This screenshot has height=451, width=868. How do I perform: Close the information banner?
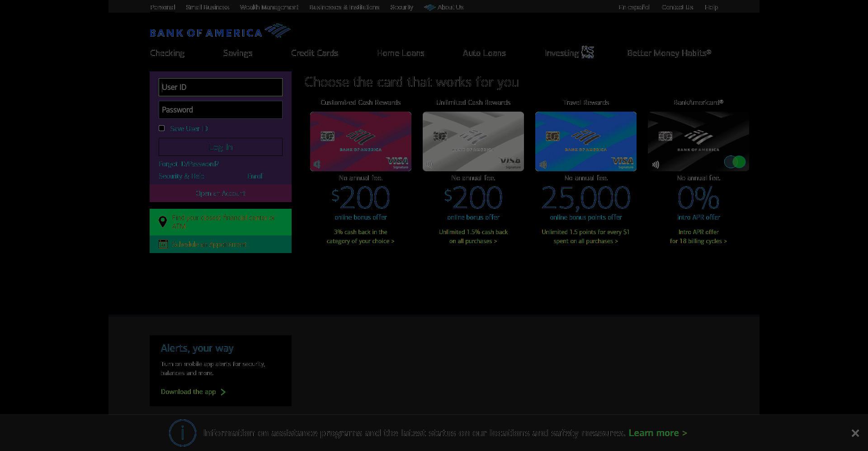tap(855, 433)
